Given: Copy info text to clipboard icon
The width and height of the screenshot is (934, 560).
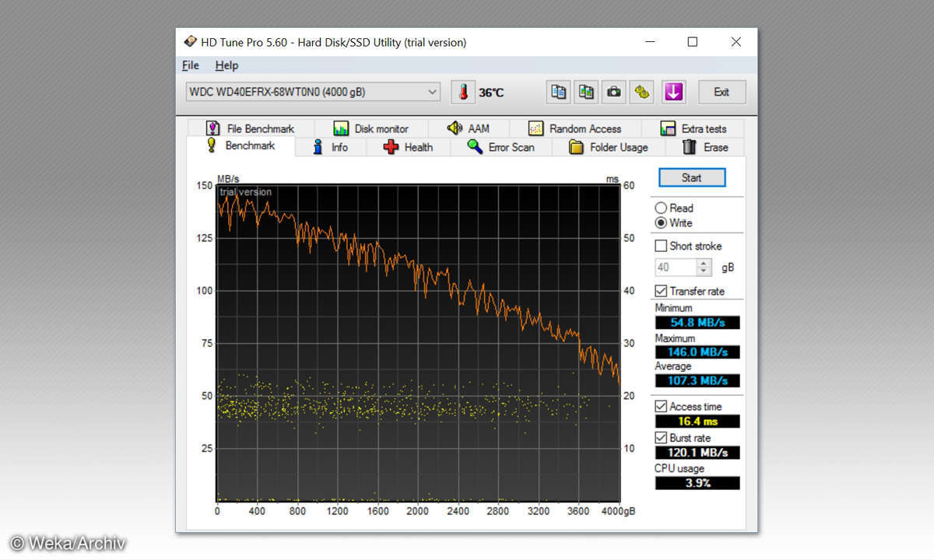Looking at the screenshot, I should click(558, 92).
